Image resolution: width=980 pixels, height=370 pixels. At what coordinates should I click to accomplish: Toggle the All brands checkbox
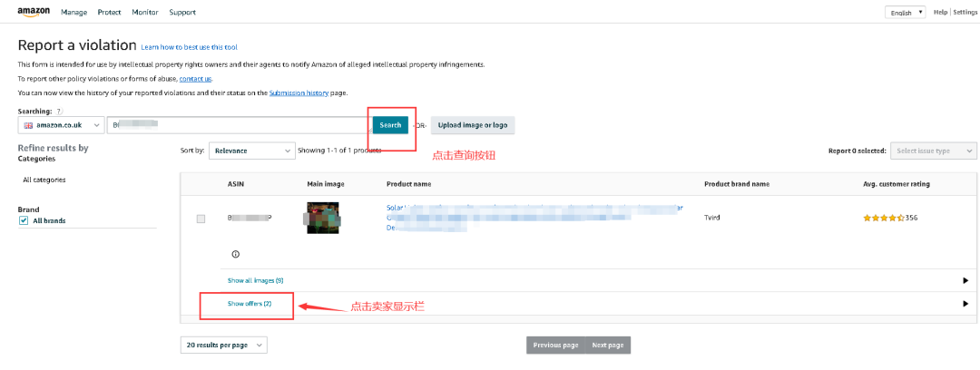[x=24, y=220]
